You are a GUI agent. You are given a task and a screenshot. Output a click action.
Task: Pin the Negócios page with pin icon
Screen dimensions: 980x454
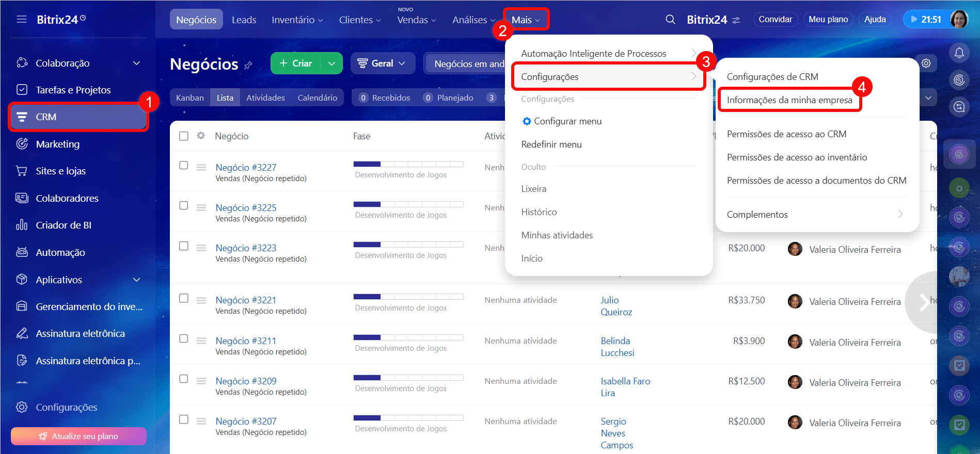coord(248,65)
